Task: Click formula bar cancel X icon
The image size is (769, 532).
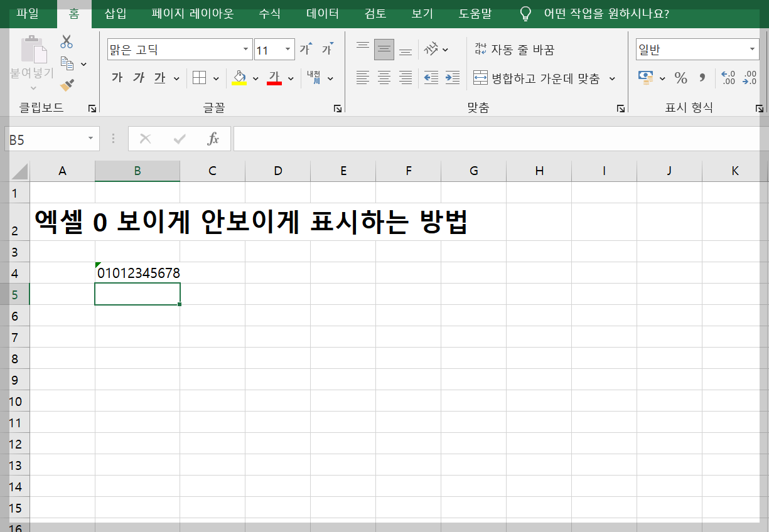Action: click(x=145, y=139)
